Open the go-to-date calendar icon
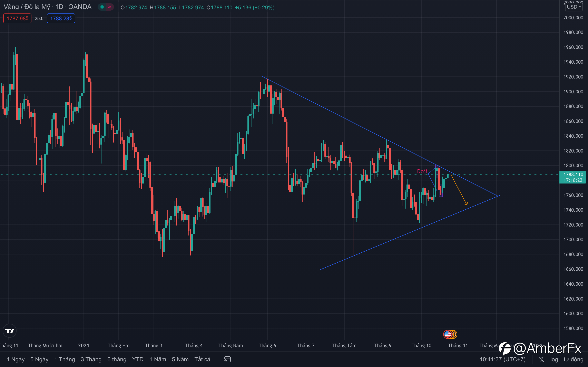 pos(227,359)
